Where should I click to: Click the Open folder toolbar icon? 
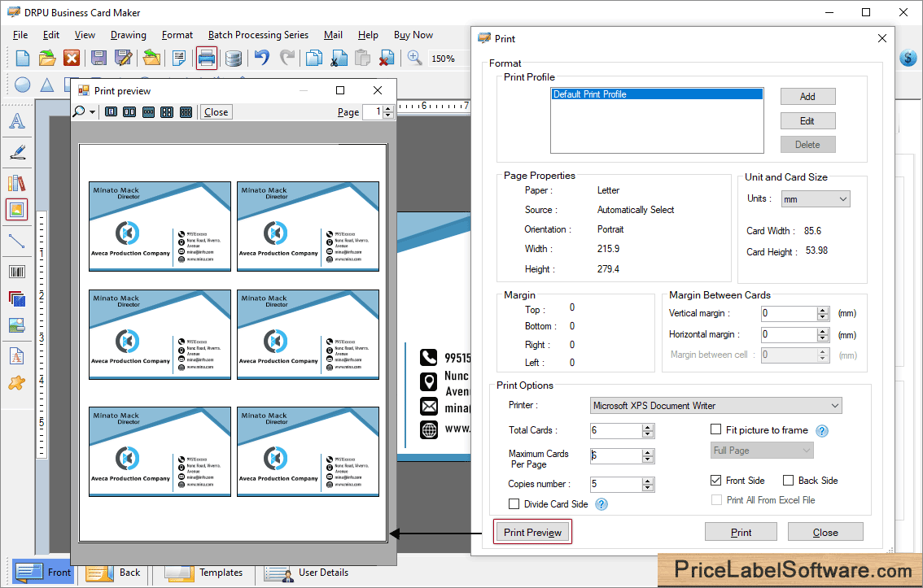point(47,59)
